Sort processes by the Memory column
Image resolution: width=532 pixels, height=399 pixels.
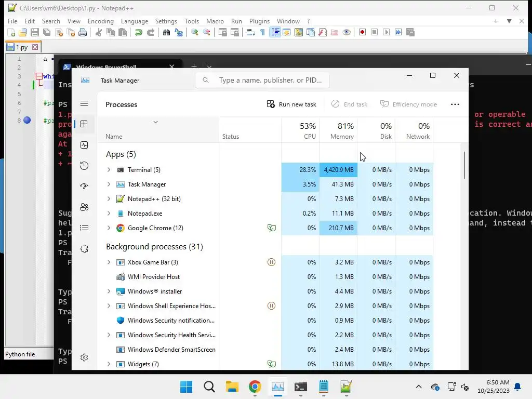338,130
